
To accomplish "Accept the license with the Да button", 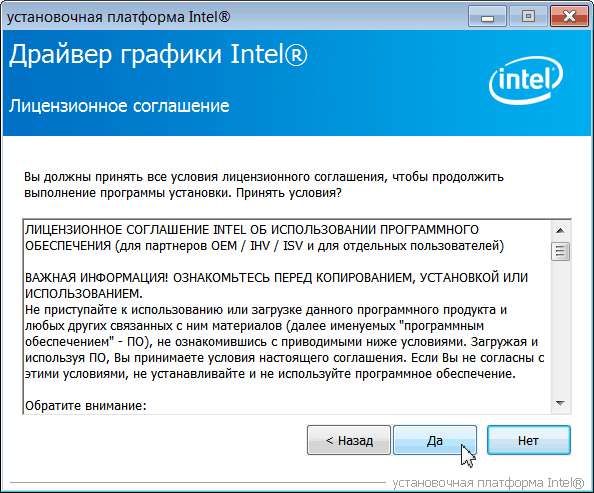I will click(435, 440).
